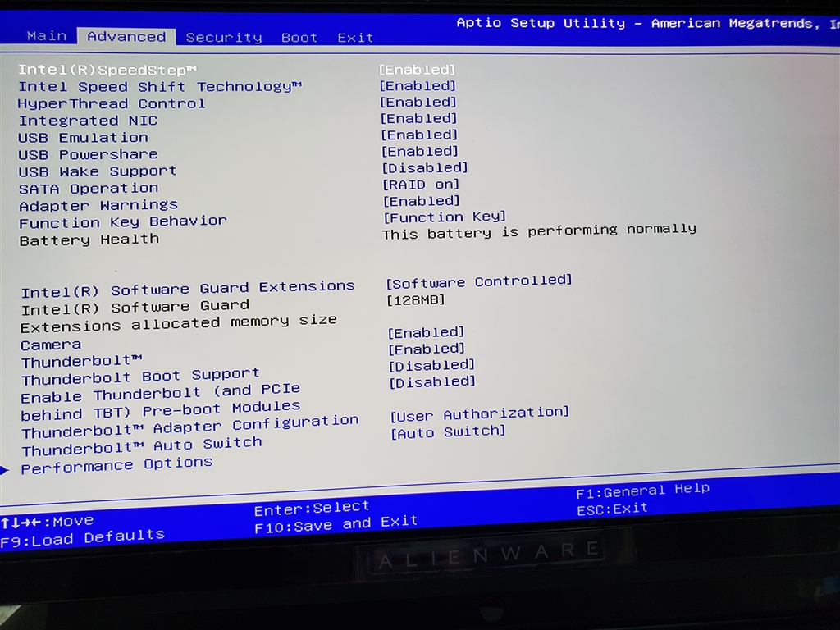Toggle HyperThread Control Enabled value

[418, 102]
